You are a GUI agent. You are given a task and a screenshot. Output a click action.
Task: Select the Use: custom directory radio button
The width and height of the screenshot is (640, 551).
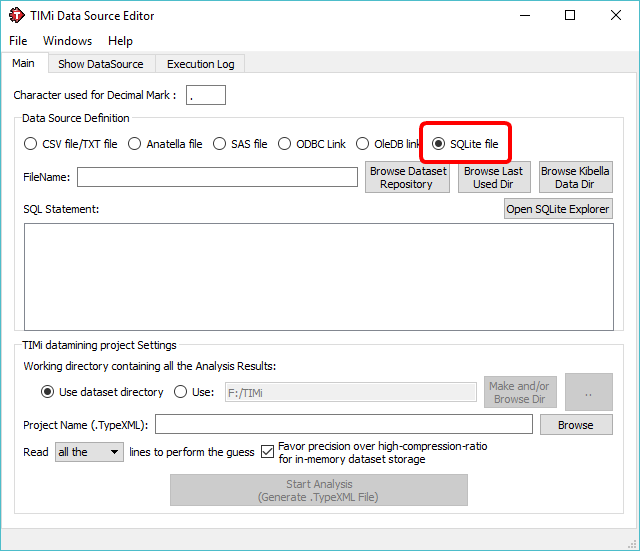(x=180, y=392)
